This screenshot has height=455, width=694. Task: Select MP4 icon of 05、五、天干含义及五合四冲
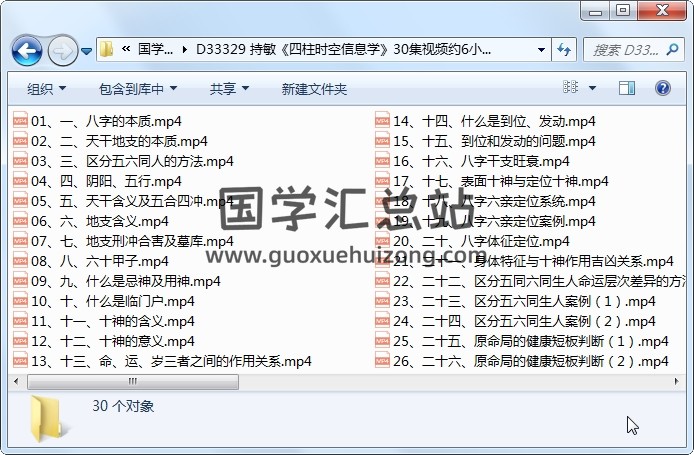pos(20,200)
